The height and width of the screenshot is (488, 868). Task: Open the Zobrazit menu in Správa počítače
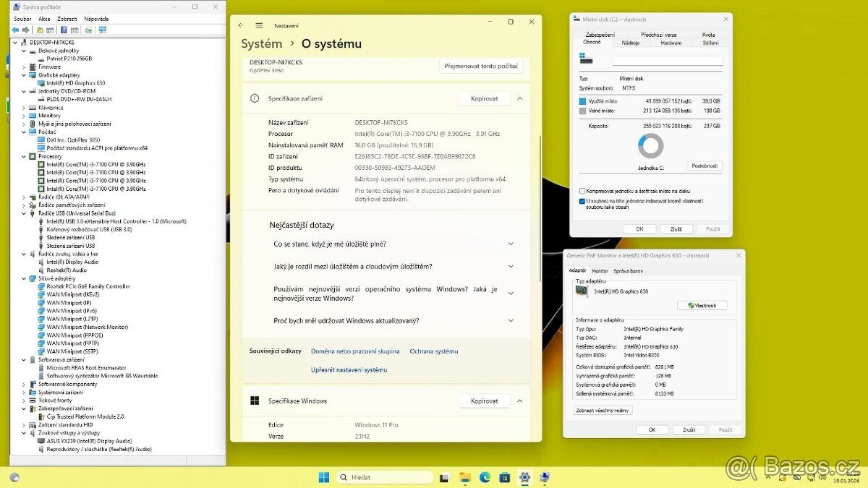(x=67, y=19)
